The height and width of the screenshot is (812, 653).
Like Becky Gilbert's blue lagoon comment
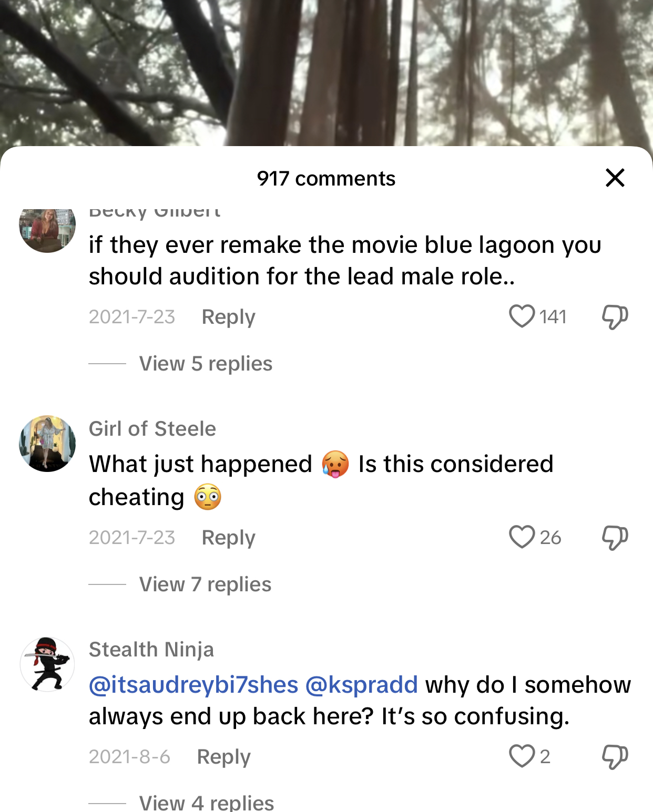pos(522,316)
